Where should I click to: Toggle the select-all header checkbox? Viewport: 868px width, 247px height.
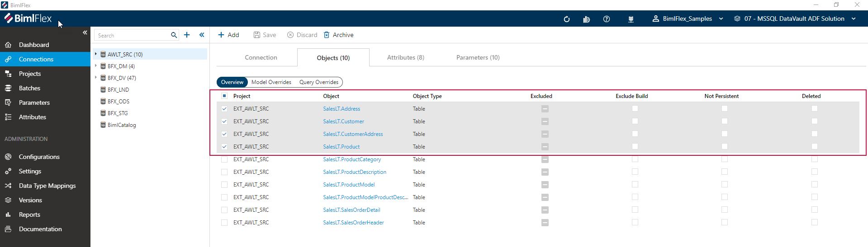point(224,96)
